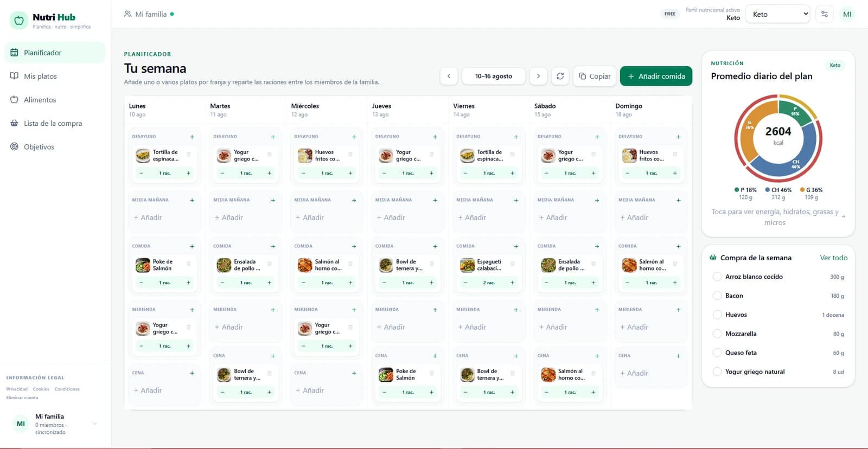Check off Bacon in shopping list
Viewport: 868px width, 449px height.
(717, 296)
